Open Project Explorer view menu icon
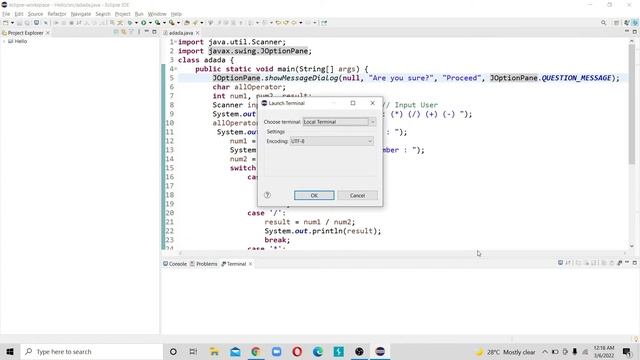Screen dimensions: 640x360 click(x=139, y=32)
